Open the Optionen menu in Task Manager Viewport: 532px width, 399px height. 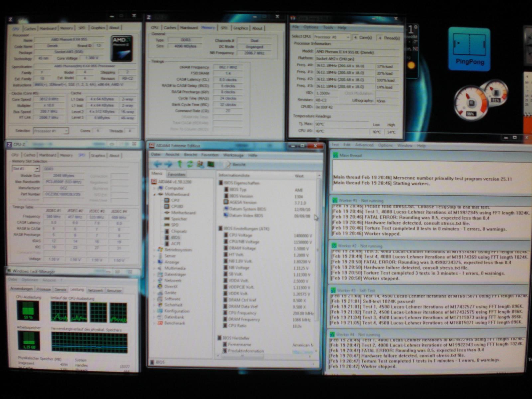(30, 280)
